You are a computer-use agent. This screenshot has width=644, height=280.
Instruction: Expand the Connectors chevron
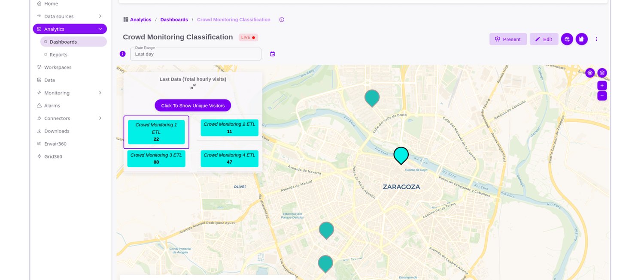(x=100, y=118)
